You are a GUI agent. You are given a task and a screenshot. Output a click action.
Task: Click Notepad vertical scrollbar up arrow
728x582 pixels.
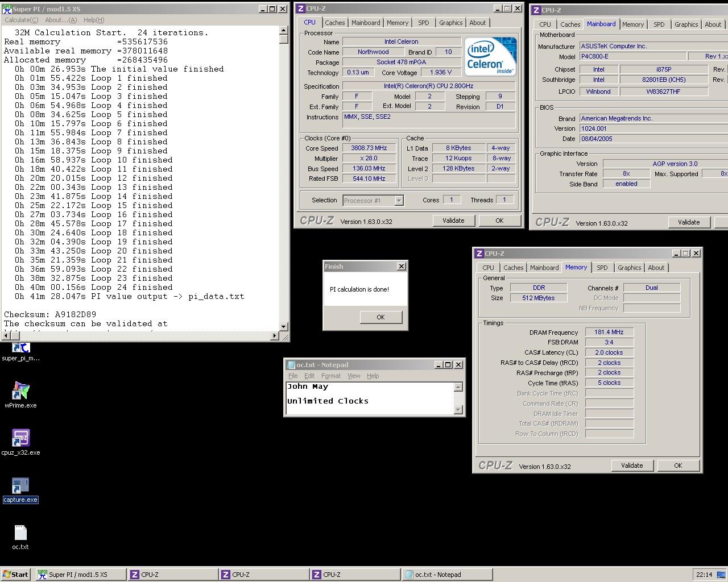[458, 386]
